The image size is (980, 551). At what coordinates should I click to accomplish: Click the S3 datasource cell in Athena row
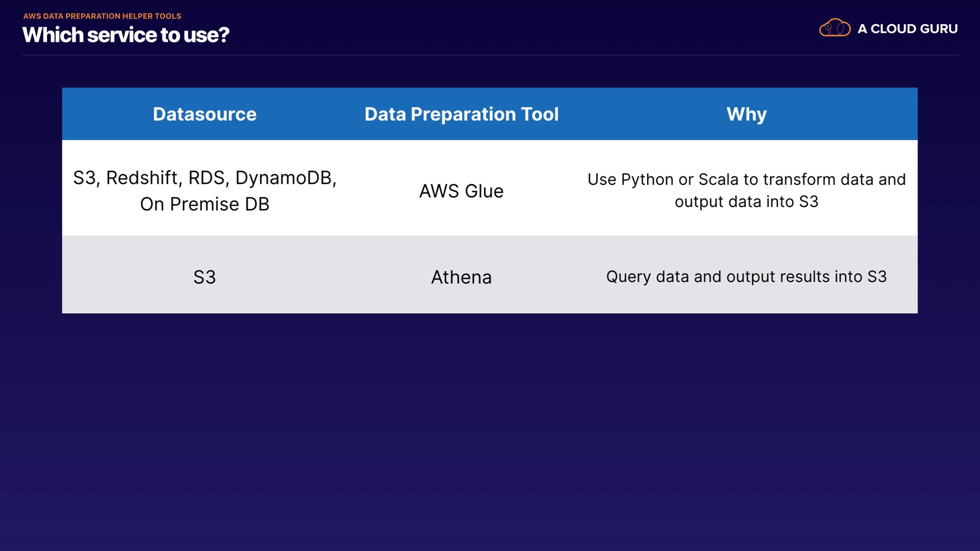pos(204,277)
